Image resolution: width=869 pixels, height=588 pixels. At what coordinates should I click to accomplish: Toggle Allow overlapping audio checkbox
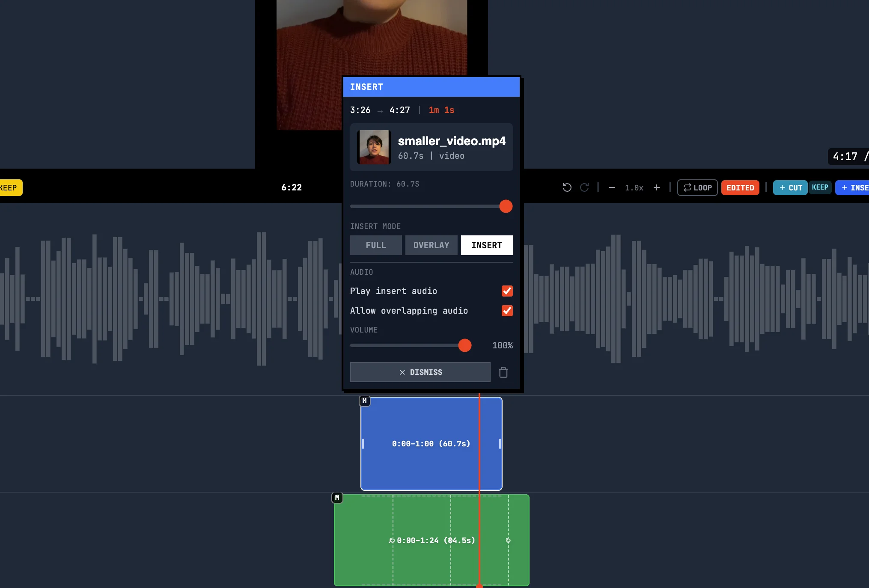(507, 311)
